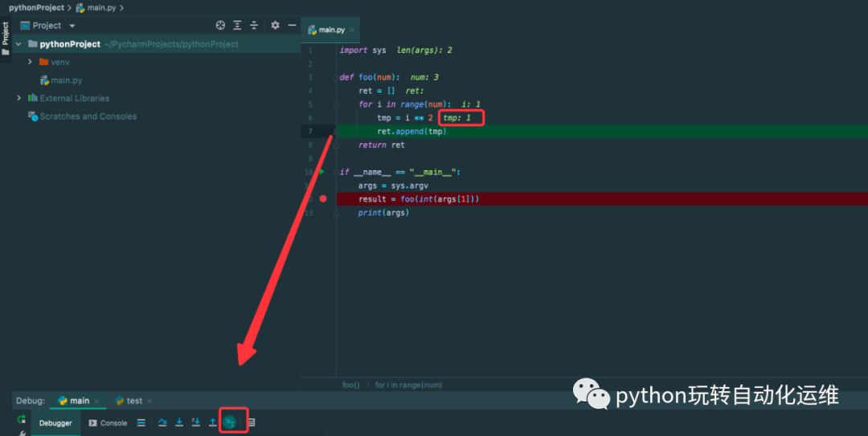This screenshot has height=436, width=868.
Task: Select the venv folder row
Action: 55,62
